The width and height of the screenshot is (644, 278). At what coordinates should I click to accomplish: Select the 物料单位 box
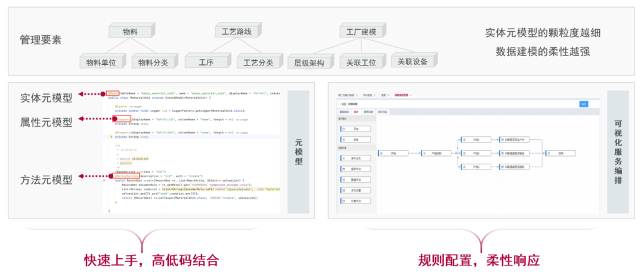(x=100, y=61)
